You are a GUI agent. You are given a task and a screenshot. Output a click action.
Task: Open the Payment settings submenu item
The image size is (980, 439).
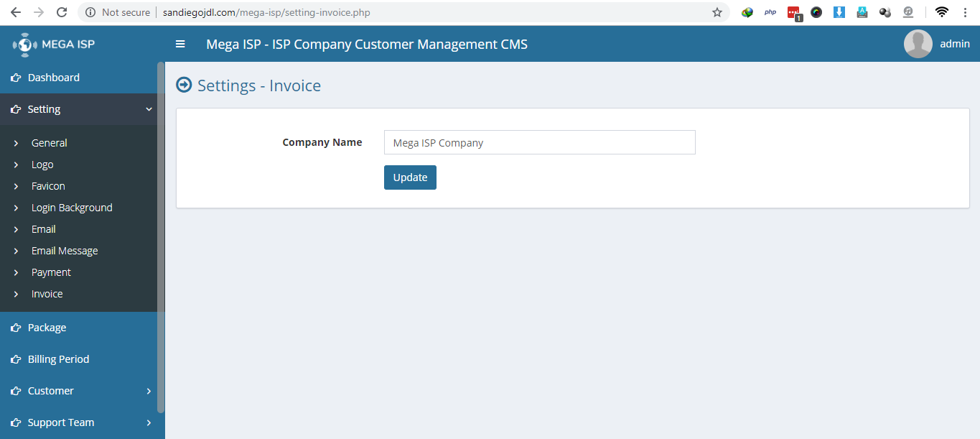(51, 272)
